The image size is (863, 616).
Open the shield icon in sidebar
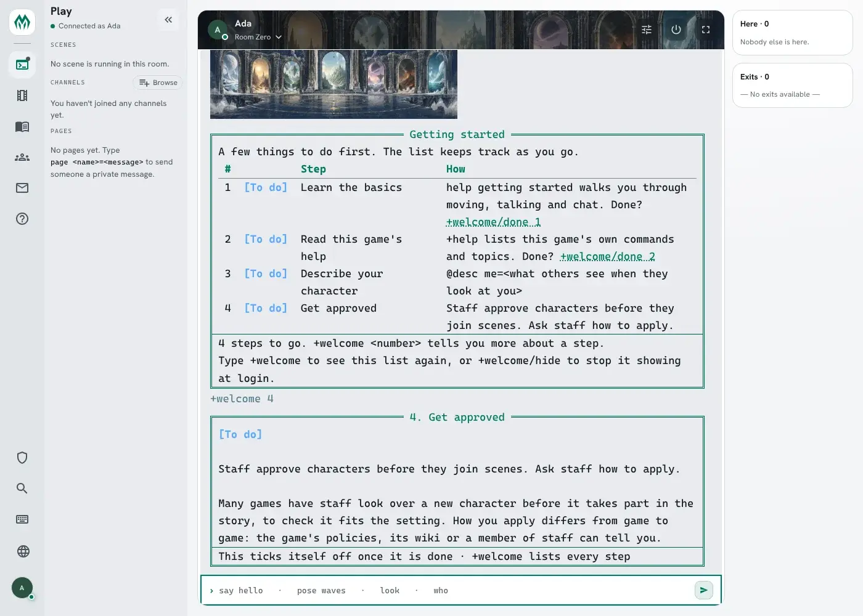(x=22, y=458)
